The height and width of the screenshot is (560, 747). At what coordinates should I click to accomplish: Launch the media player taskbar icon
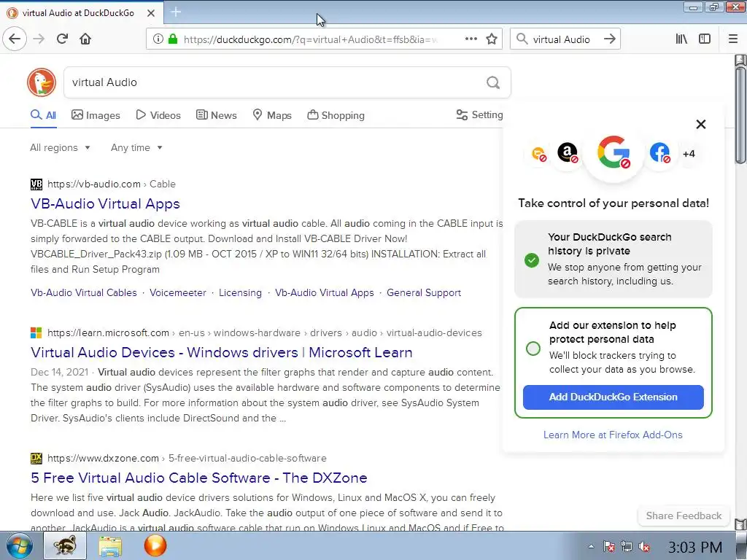155,545
